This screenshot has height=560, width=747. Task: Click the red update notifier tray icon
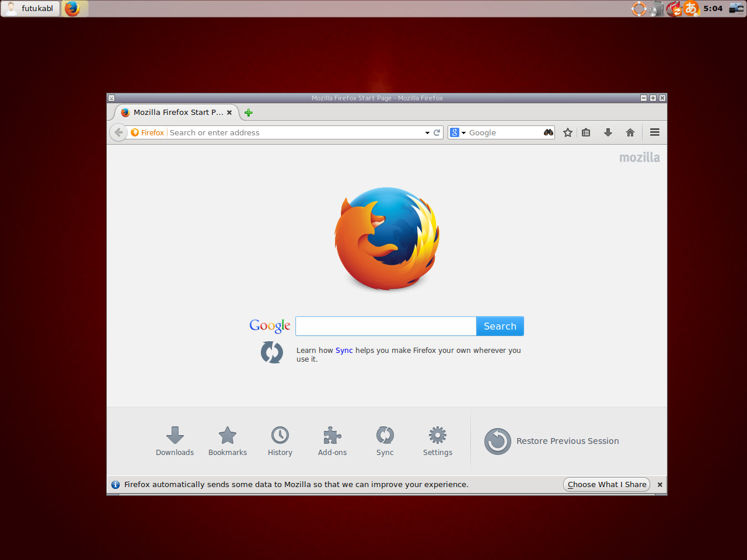[x=674, y=8]
